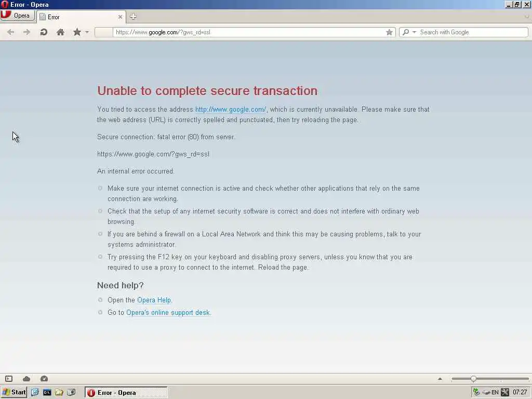Expand the bookmarks dropdown arrow
This screenshot has height=399, width=532.
pyautogui.click(x=87, y=32)
